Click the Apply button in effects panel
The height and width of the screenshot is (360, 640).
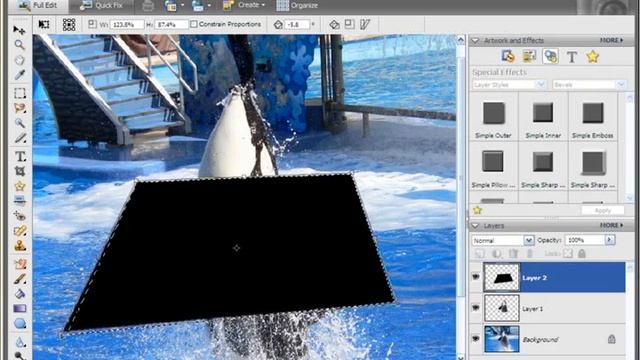click(602, 211)
